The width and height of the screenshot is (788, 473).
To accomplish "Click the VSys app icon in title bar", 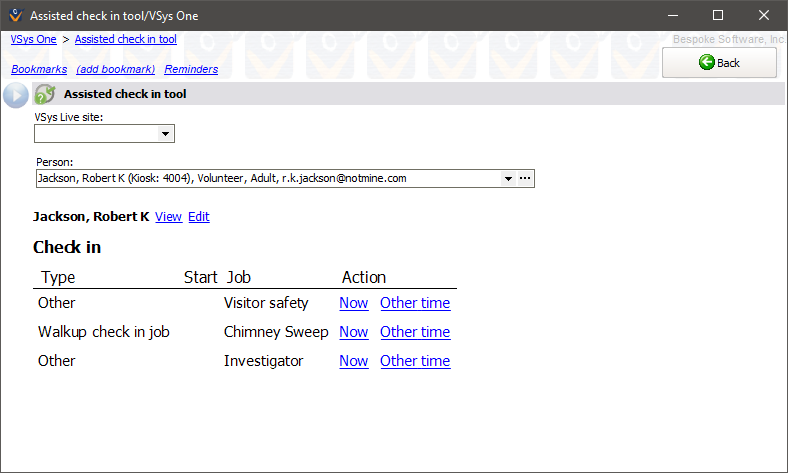I will pos(15,16).
